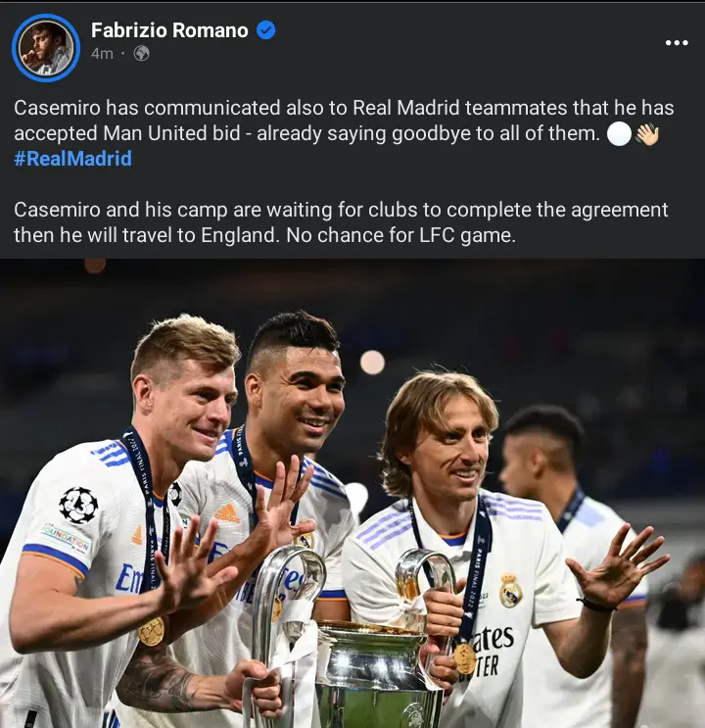Image resolution: width=705 pixels, height=728 pixels.
Task: Open Fabrizio Romano's profile picture
Action: 46,48
